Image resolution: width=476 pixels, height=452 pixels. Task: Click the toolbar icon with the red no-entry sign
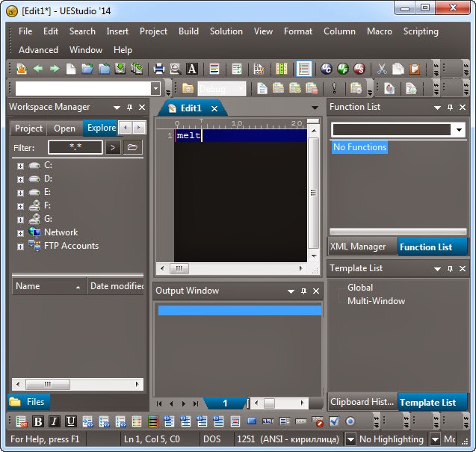318,421
